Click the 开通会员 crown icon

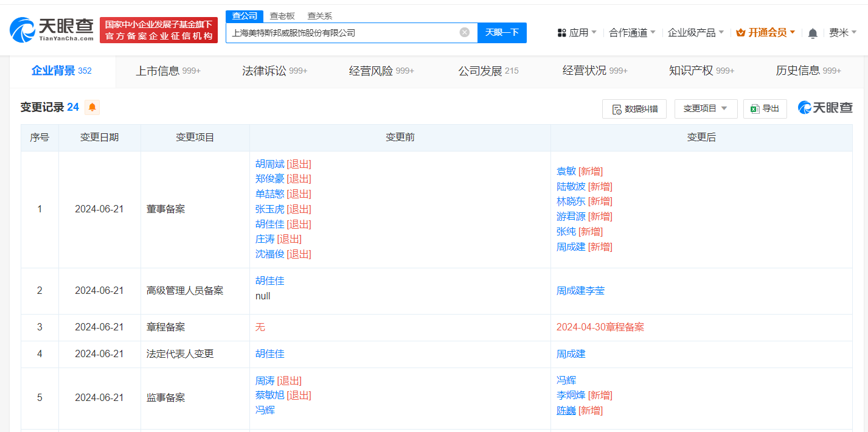click(740, 33)
